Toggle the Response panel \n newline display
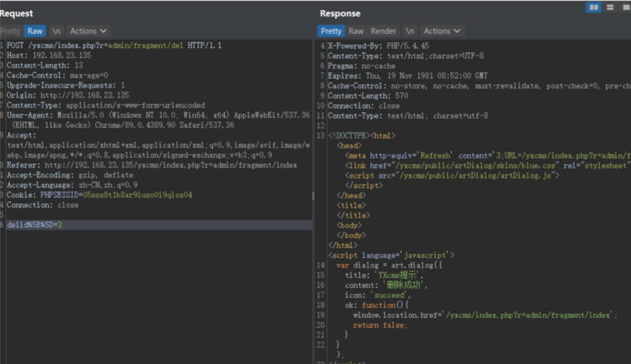 pos(410,31)
